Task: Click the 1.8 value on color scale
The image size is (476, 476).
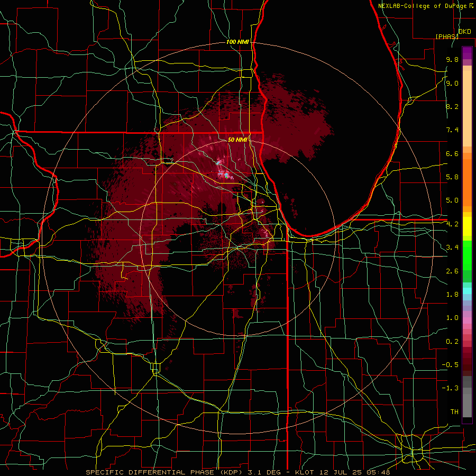Action: [452, 295]
